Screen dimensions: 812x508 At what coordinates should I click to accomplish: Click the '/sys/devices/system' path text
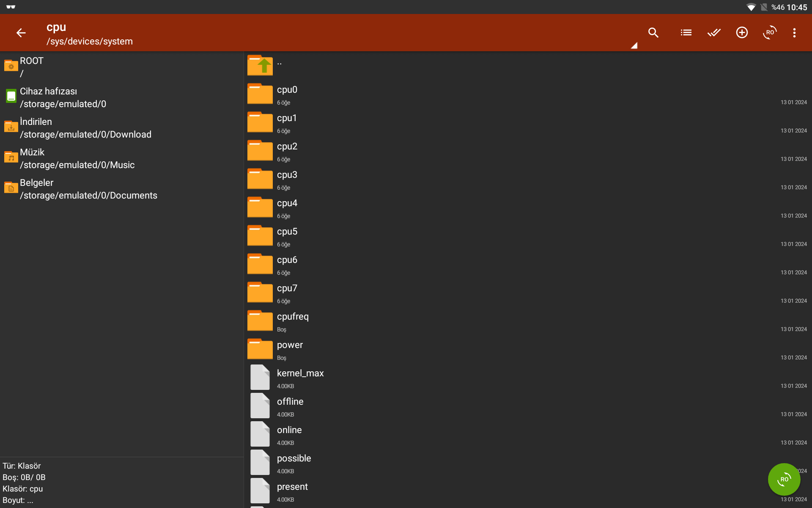(x=90, y=41)
